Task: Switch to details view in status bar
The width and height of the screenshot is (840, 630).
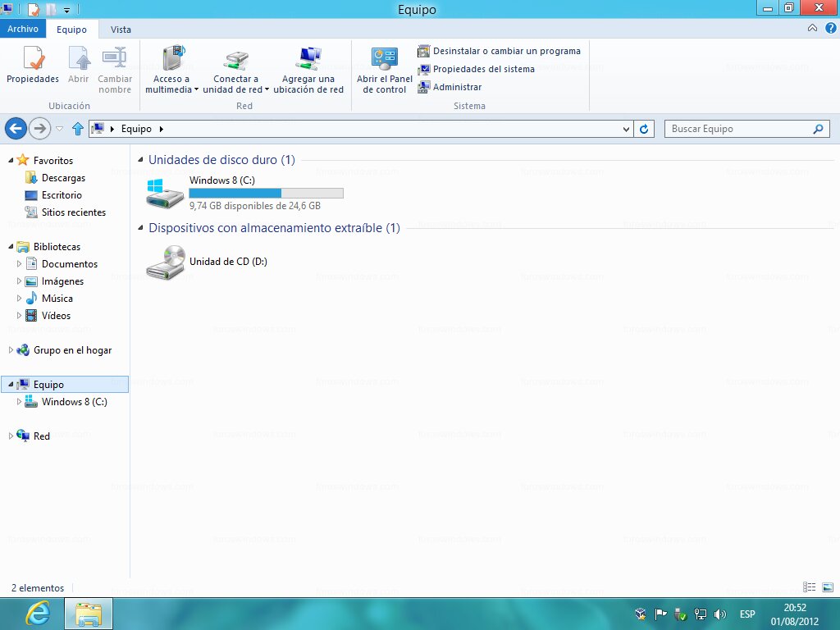Action: (x=809, y=587)
